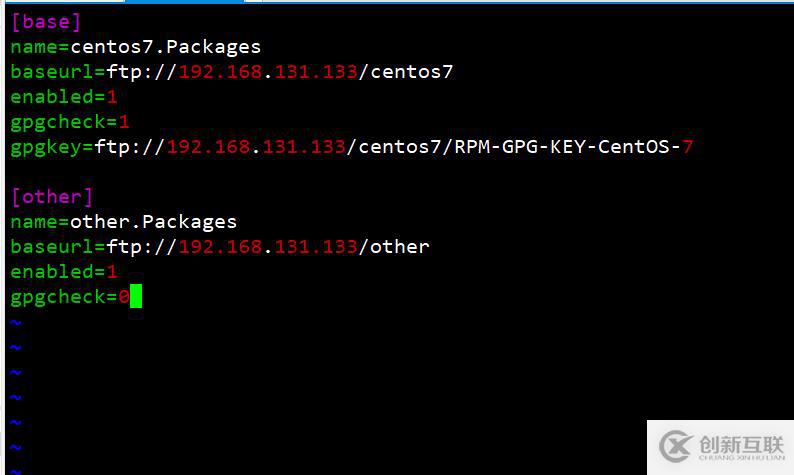Image resolution: width=794 pixels, height=475 pixels.
Task: Click the enabled=1 value under [base]
Action: coord(112,97)
